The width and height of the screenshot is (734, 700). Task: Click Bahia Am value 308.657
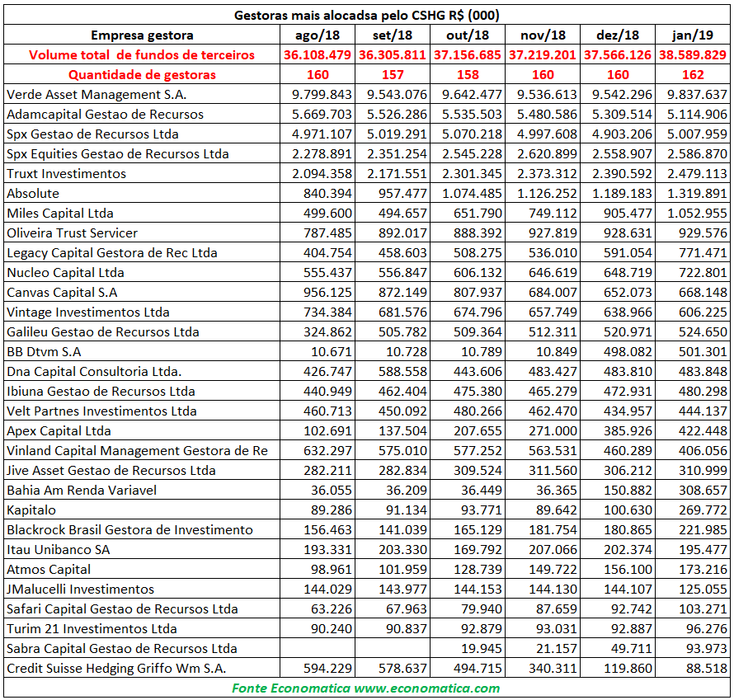(703, 490)
